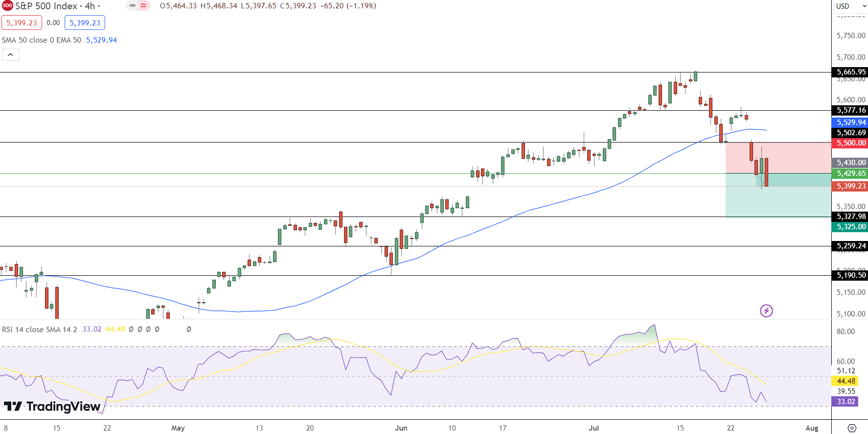Click the yellow 44.48 RSI legend value
Screen dimensions: 868x434
click(x=115, y=329)
